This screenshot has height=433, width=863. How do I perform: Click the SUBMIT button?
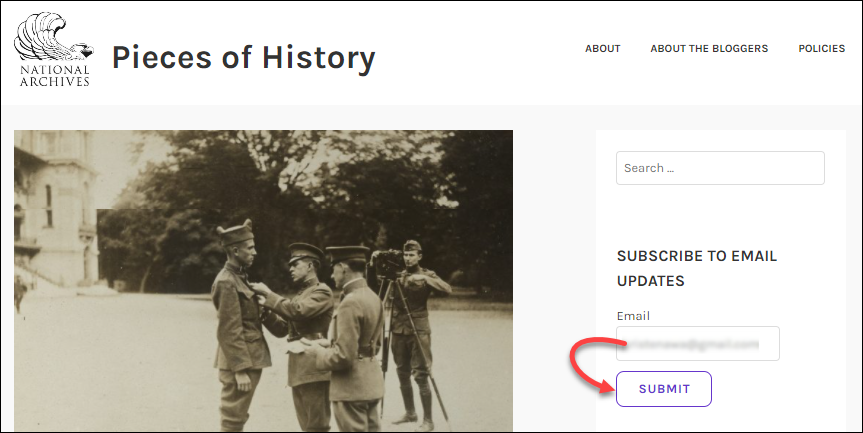[664, 389]
